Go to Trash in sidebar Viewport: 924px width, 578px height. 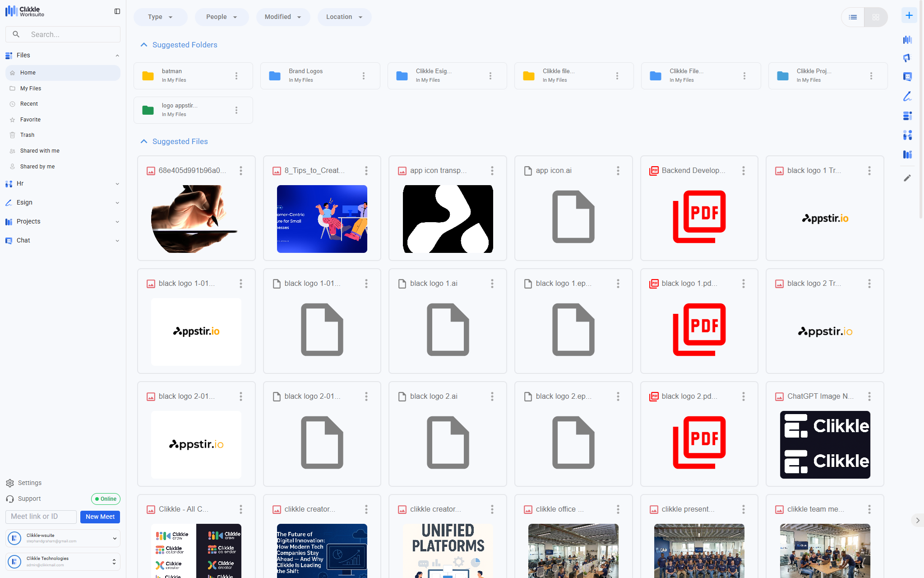coord(27,135)
